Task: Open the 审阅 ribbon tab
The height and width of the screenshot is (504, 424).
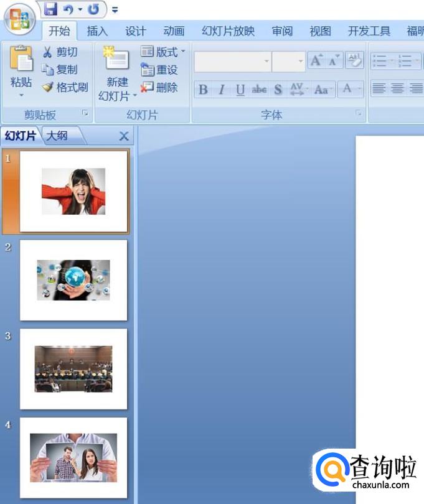Action: pos(282,31)
